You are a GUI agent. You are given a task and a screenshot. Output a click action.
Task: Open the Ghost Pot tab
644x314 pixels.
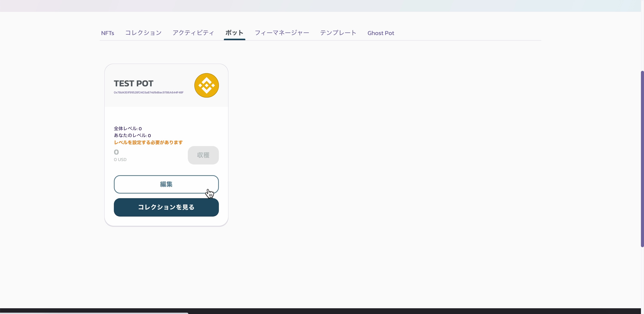(x=380, y=33)
